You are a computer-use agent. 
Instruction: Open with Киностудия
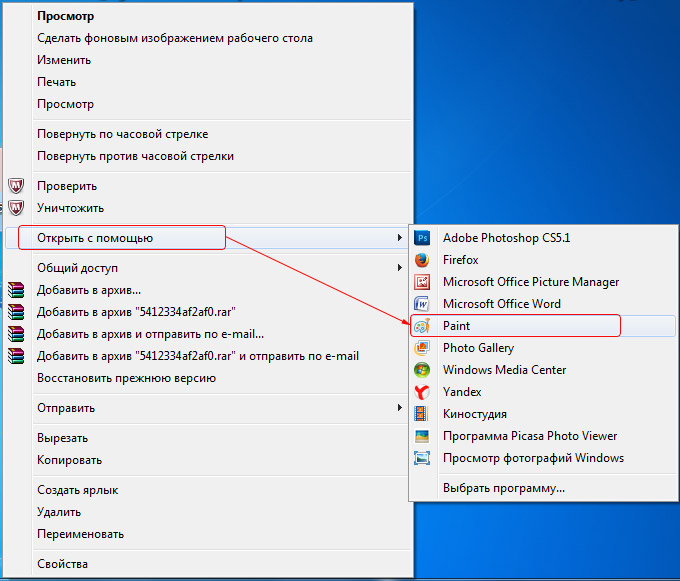tap(474, 414)
